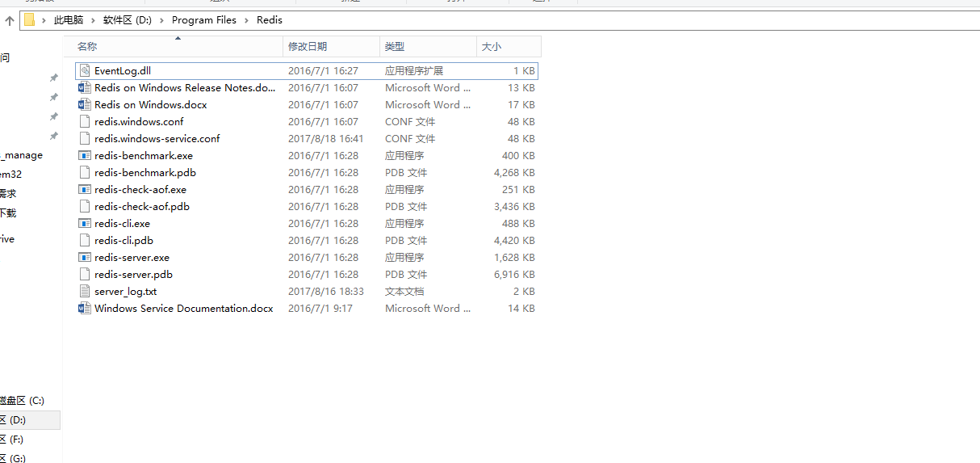Click the size 488 KB
The image size is (980, 463).
(518, 224)
